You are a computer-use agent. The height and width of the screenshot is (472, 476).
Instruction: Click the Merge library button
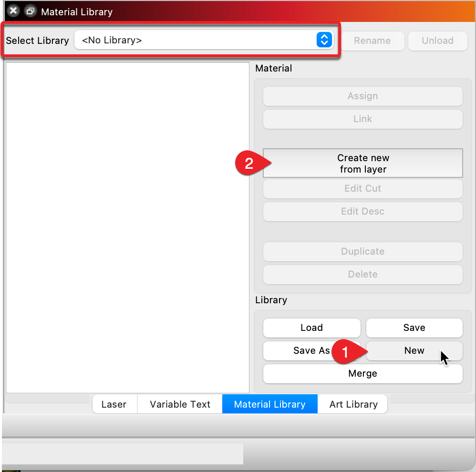tap(362, 374)
